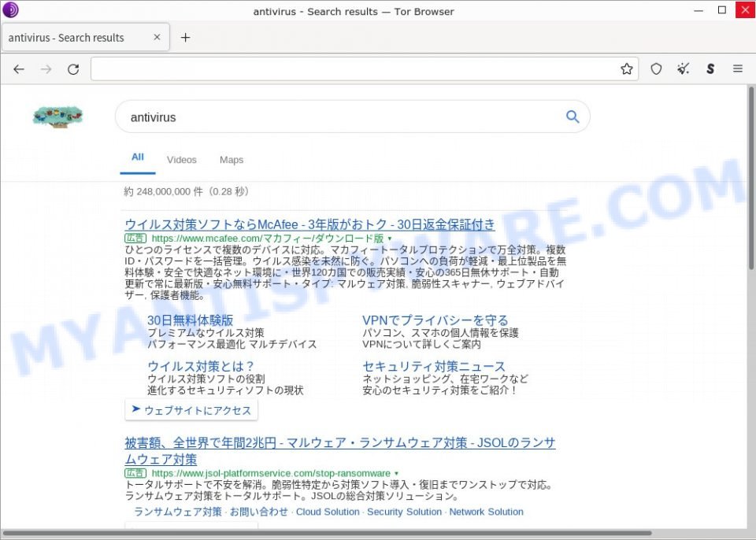Image resolution: width=756 pixels, height=540 pixels.
Task: Expand the arrow next to mcafee.com URL
Action: (390, 239)
